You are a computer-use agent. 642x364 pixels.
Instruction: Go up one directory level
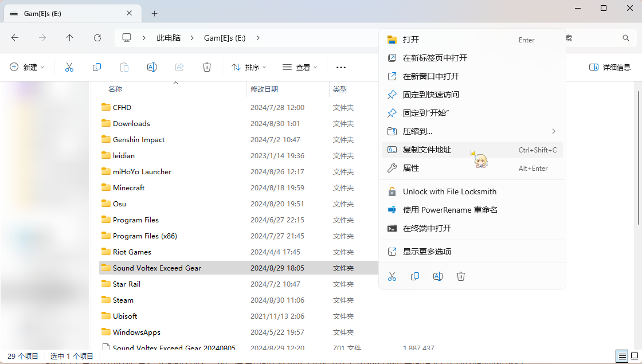[x=70, y=38]
